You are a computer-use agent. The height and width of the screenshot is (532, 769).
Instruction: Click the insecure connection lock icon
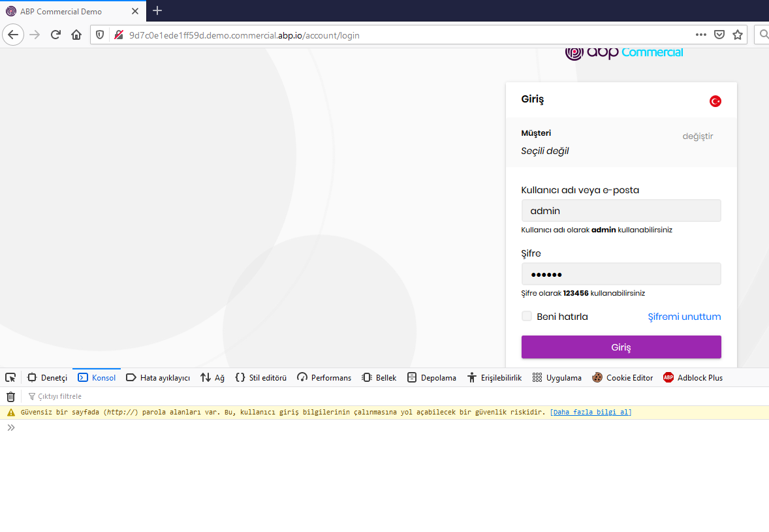(x=119, y=35)
